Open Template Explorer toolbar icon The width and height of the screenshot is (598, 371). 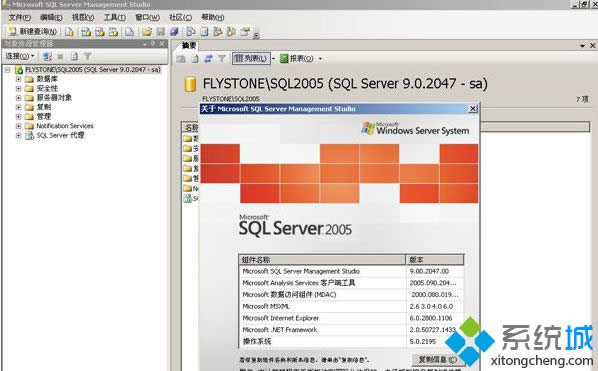[231, 32]
